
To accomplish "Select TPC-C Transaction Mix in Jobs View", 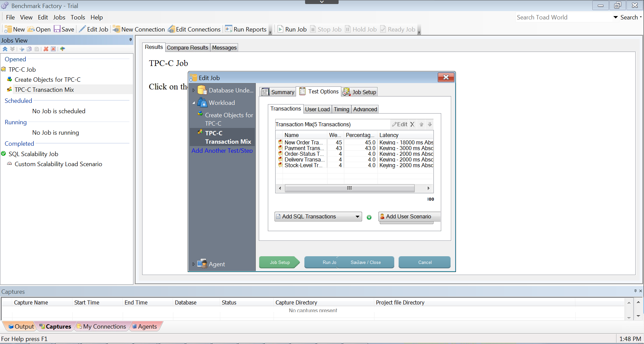I will (44, 90).
